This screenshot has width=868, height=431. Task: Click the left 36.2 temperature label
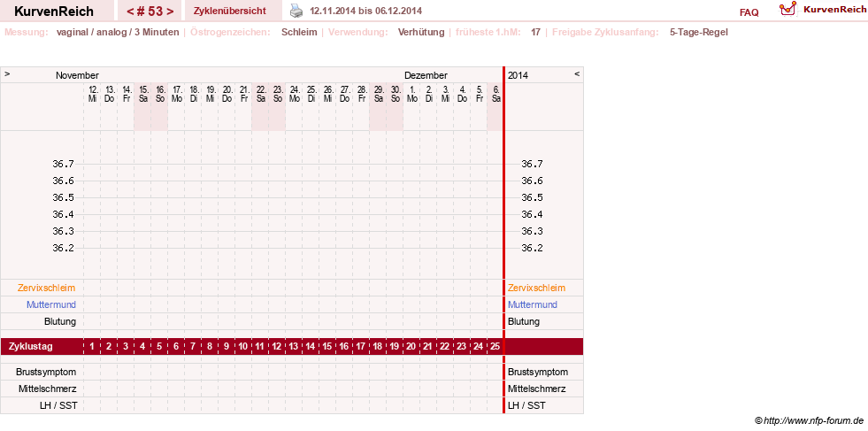pos(63,248)
